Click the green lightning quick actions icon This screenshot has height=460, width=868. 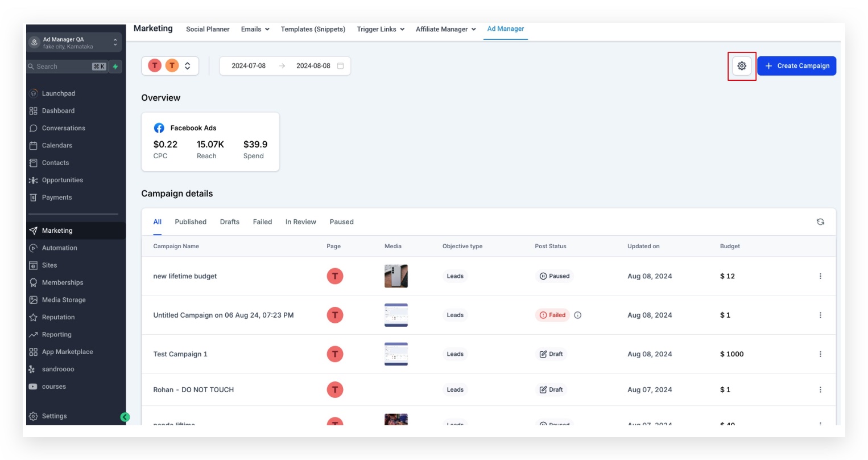coord(115,67)
